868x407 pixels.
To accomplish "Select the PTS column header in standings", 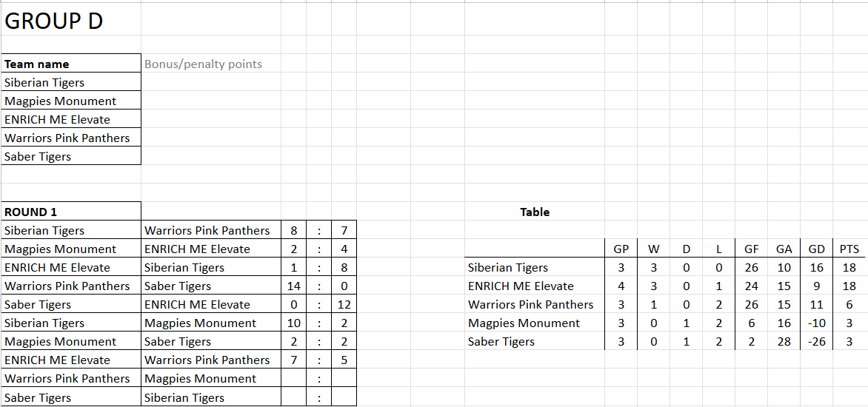I will (849, 249).
